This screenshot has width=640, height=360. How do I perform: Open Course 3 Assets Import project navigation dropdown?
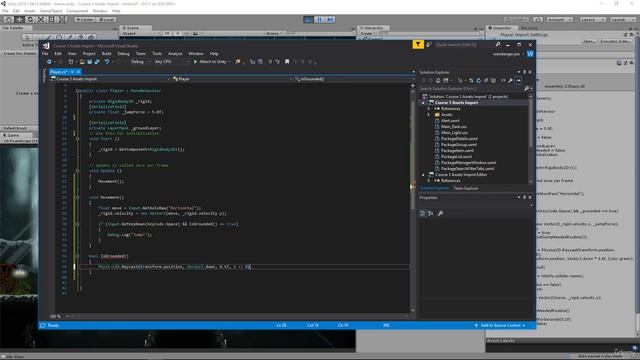109,79
